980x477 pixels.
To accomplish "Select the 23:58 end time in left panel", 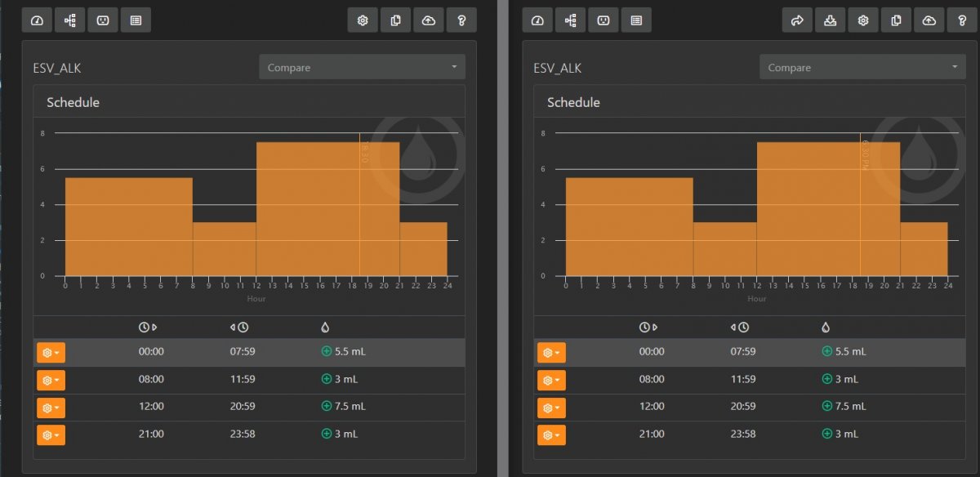I will coord(243,434).
